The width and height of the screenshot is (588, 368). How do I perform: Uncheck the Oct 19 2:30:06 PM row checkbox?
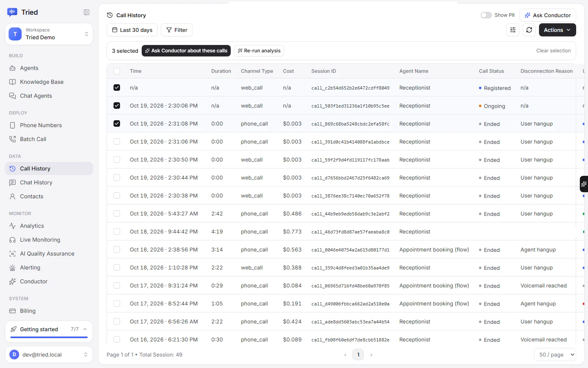click(117, 105)
